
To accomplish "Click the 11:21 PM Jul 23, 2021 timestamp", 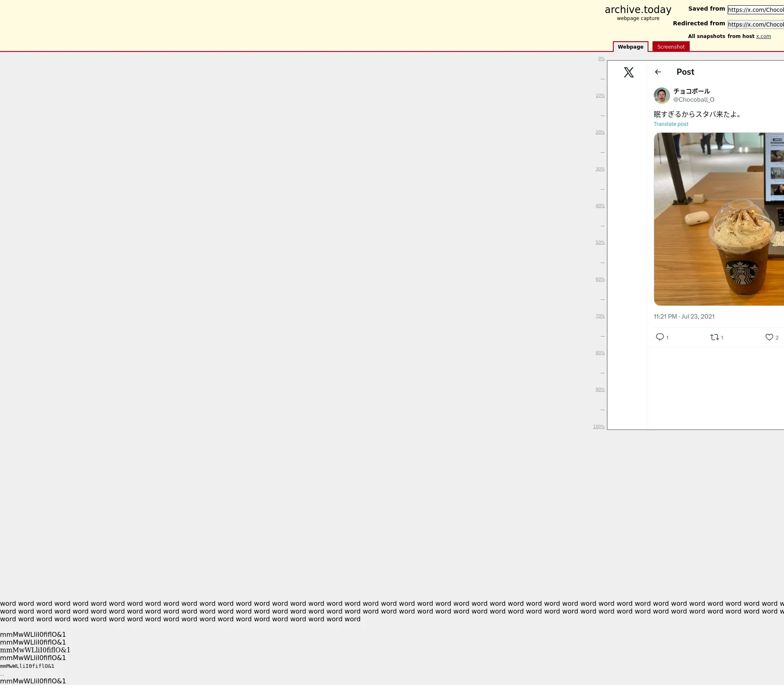I will point(684,317).
